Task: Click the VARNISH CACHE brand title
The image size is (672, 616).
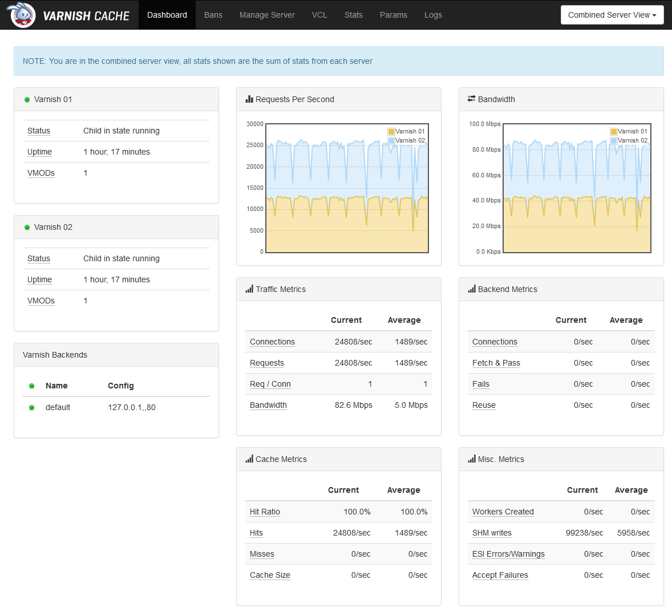Action: 86,16
